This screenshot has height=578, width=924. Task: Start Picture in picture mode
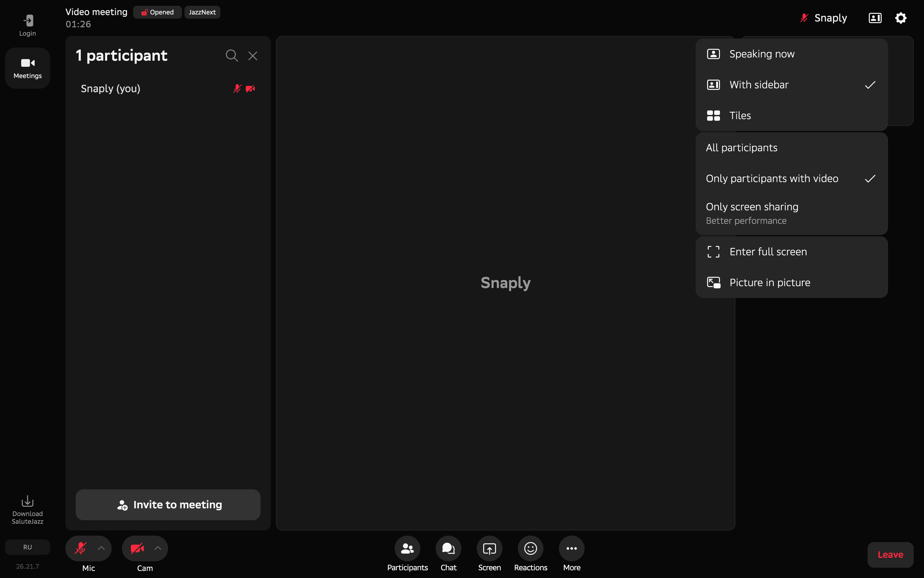click(x=791, y=283)
